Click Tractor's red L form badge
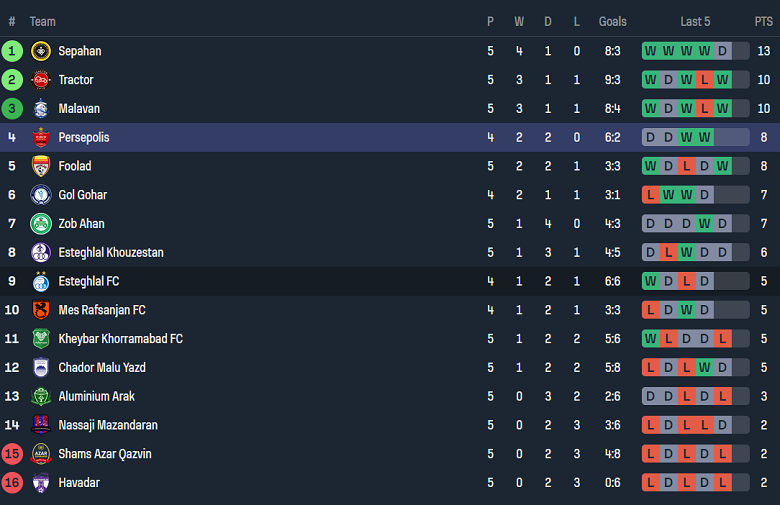 [705, 80]
